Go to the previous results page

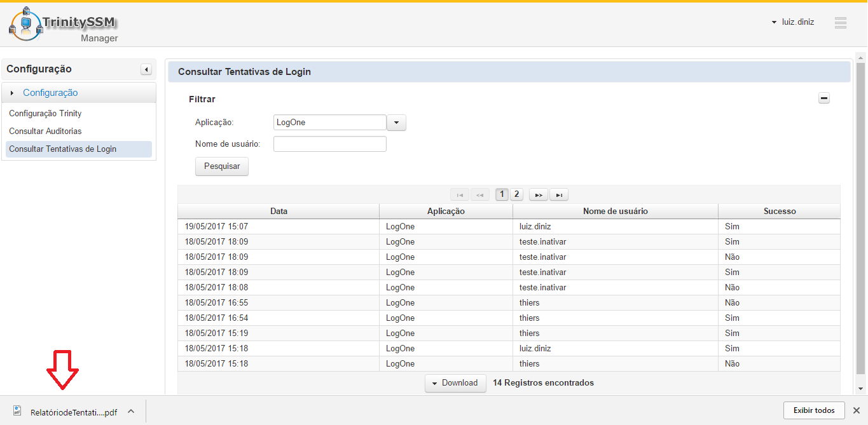point(480,195)
